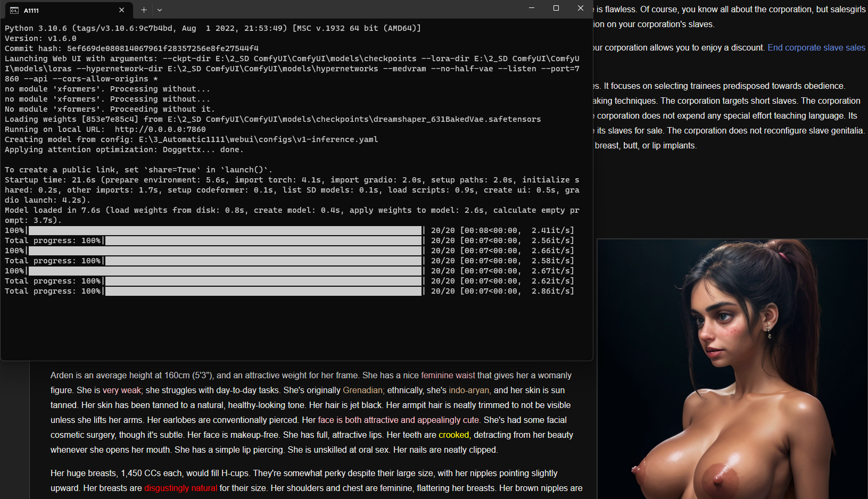Click the "indo-aryan" ethnicity text
Image resolution: width=868 pixels, height=499 pixels.
[x=469, y=390]
